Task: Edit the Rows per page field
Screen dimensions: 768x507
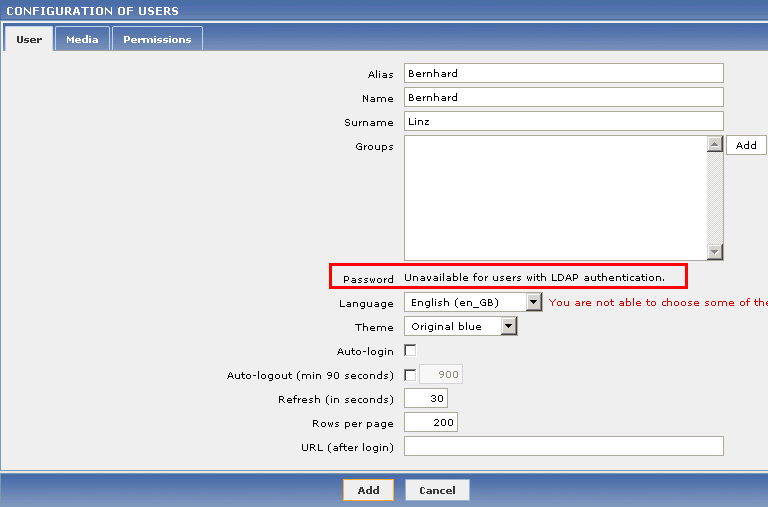Action: 431,423
